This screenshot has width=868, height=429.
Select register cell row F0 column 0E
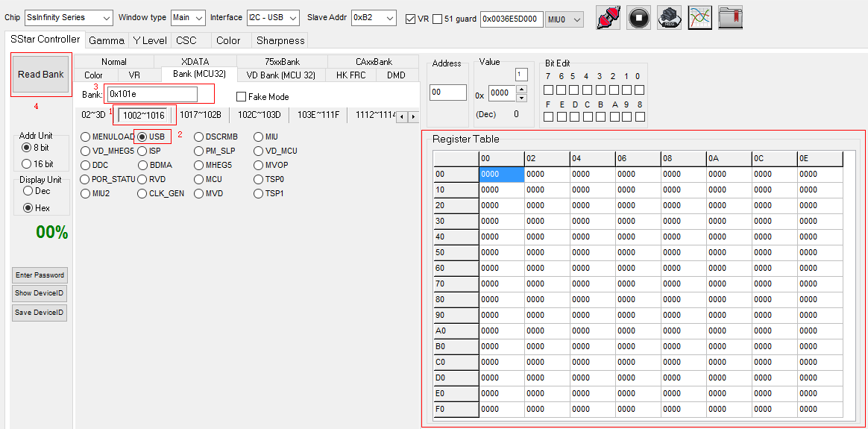tap(820, 410)
